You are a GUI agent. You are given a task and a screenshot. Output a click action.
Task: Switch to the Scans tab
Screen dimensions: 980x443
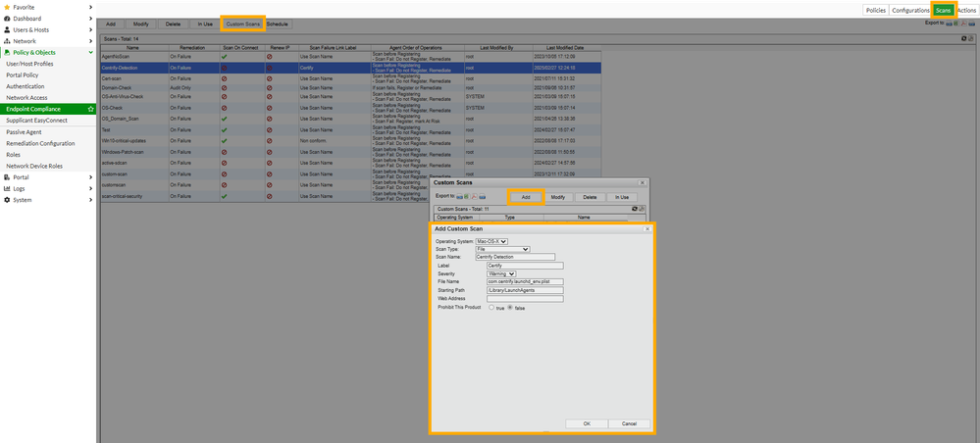[944, 10]
